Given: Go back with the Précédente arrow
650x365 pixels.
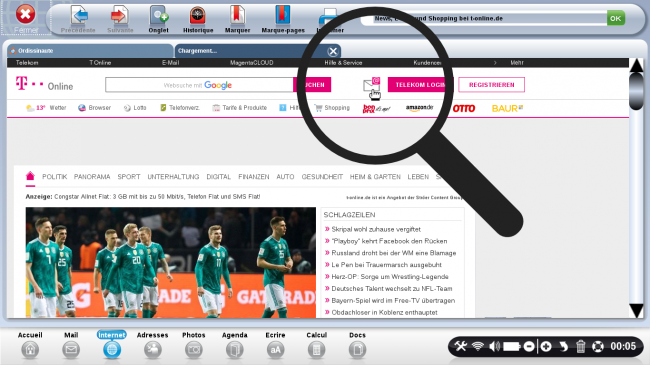Looking at the screenshot, I should point(78,16).
